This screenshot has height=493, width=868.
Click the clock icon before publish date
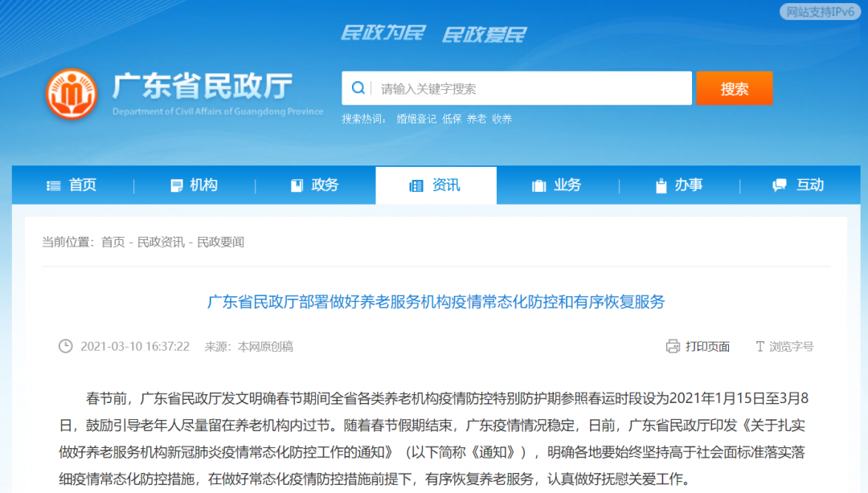click(x=65, y=346)
